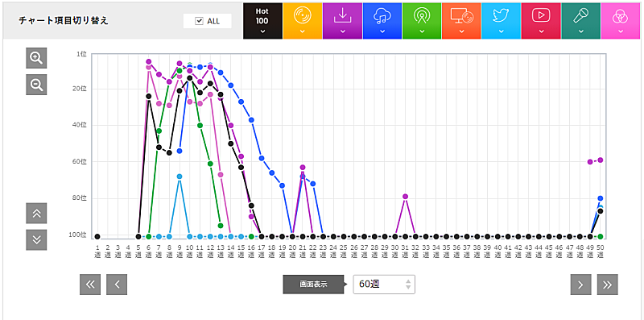Click the 25週 week label

(x=344, y=251)
